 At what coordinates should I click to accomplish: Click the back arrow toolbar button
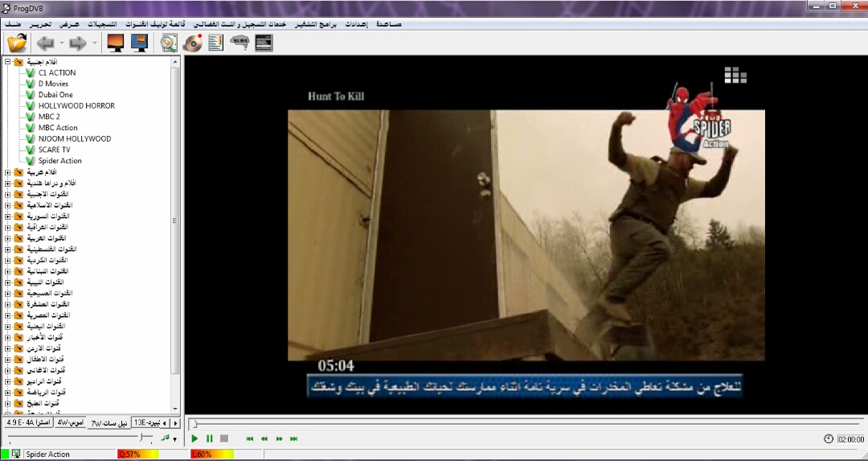coord(46,43)
